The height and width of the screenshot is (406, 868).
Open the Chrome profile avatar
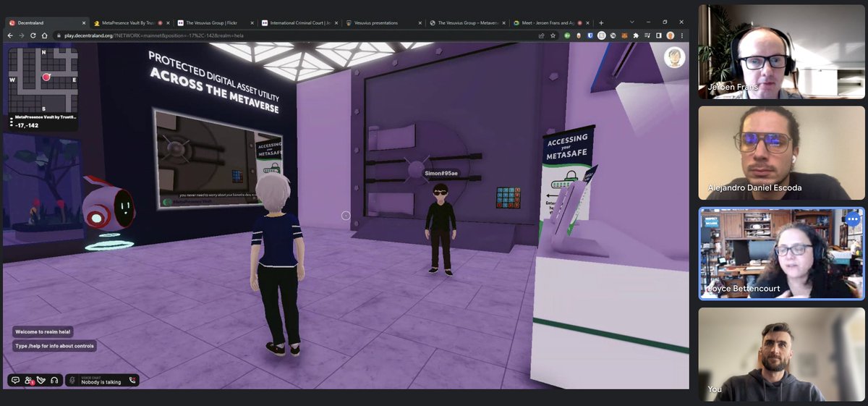click(x=671, y=35)
